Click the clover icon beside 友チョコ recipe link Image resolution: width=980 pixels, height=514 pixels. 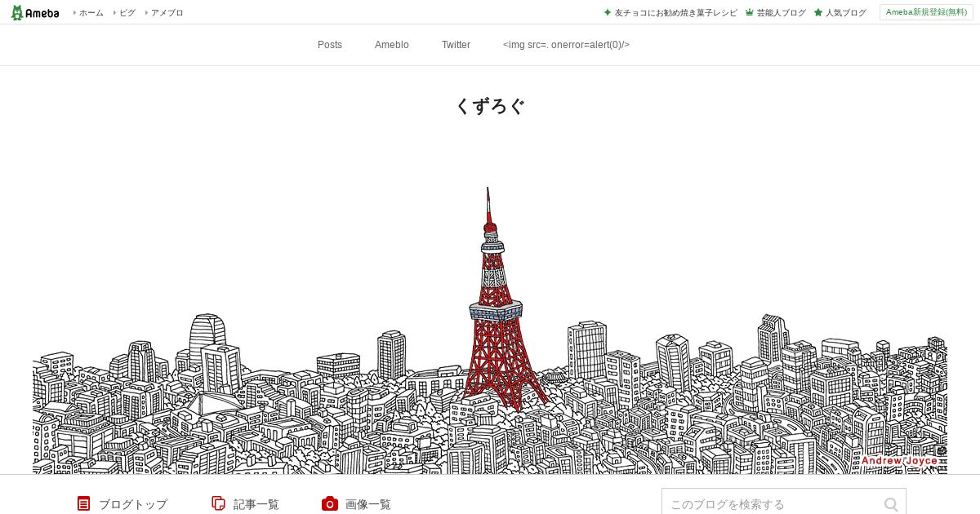[x=608, y=12]
